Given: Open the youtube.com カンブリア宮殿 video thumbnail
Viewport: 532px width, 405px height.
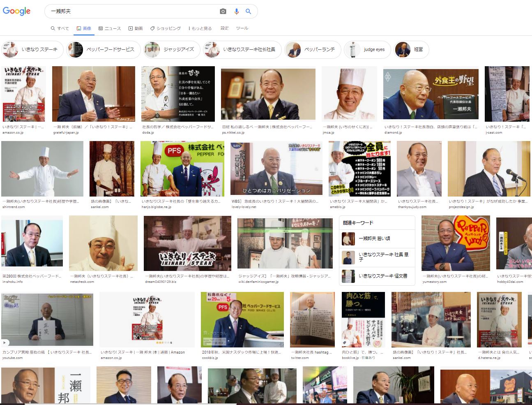Looking at the screenshot, I should (47, 319).
